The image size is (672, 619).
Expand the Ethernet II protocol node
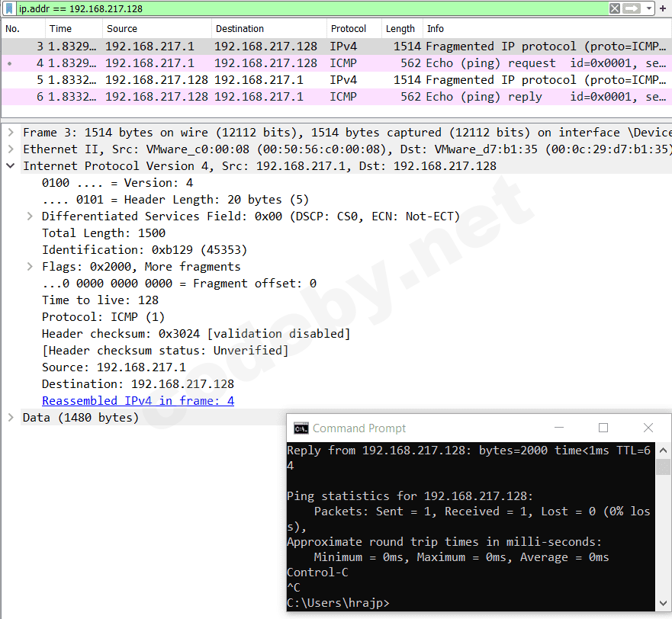tap(9, 149)
